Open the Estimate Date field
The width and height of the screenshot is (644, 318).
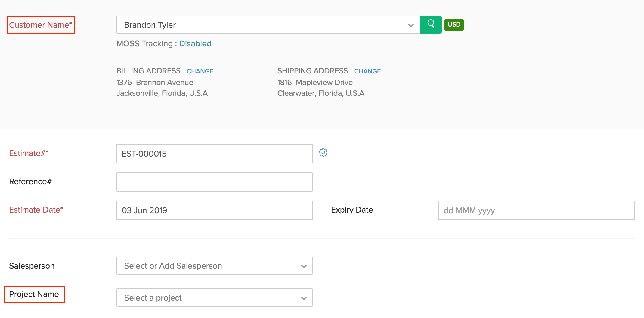(214, 210)
